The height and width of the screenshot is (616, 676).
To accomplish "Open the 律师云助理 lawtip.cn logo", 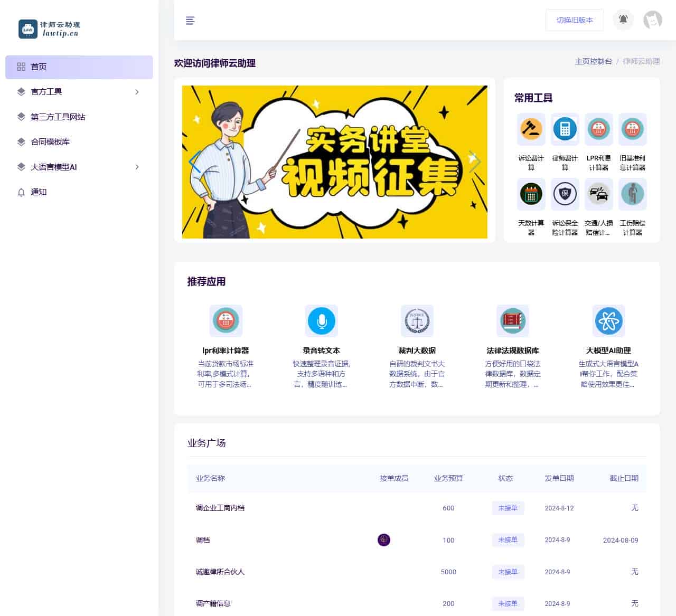I will click(x=49, y=29).
